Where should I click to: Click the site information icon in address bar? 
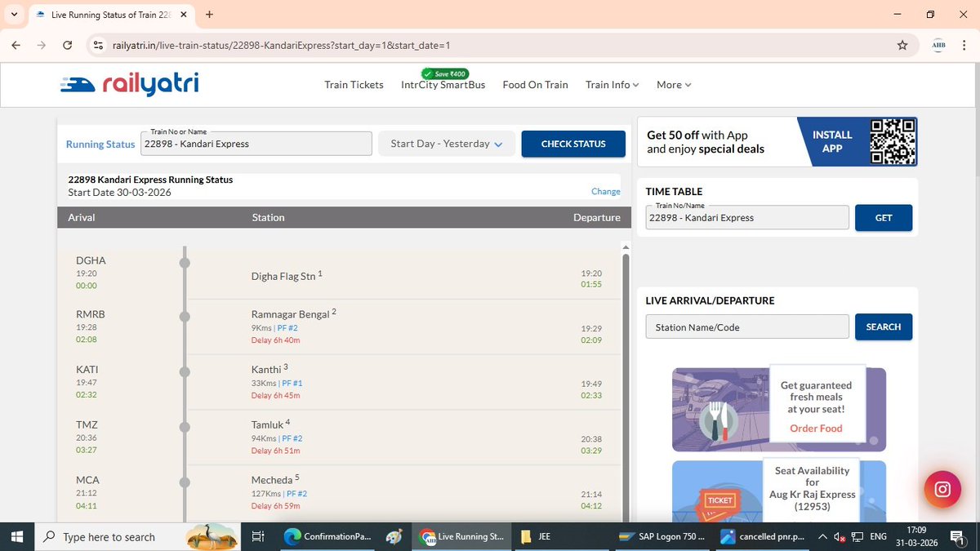click(x=98, y=46)
